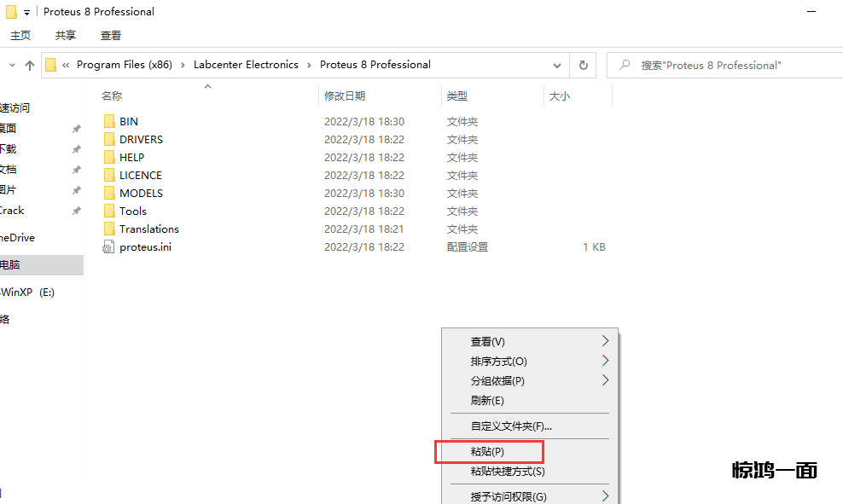Select the Translations folder icon

[x=108, y=229]
